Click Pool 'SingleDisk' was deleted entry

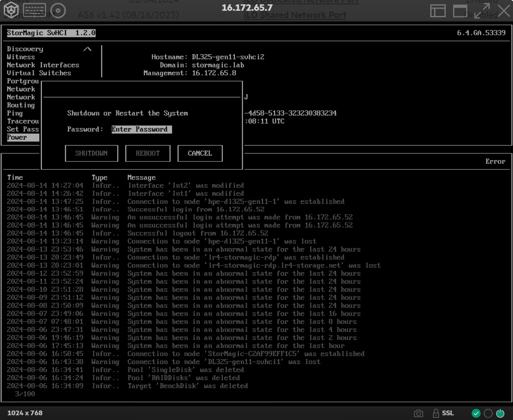(x=186, y=370)
